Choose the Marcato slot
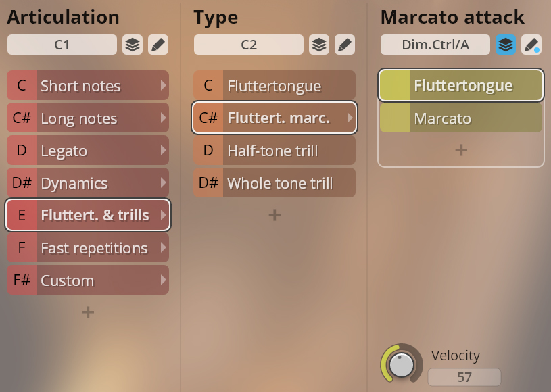This screenshot has width=551, height=392. pyautogui.click(x=461, y=118)
